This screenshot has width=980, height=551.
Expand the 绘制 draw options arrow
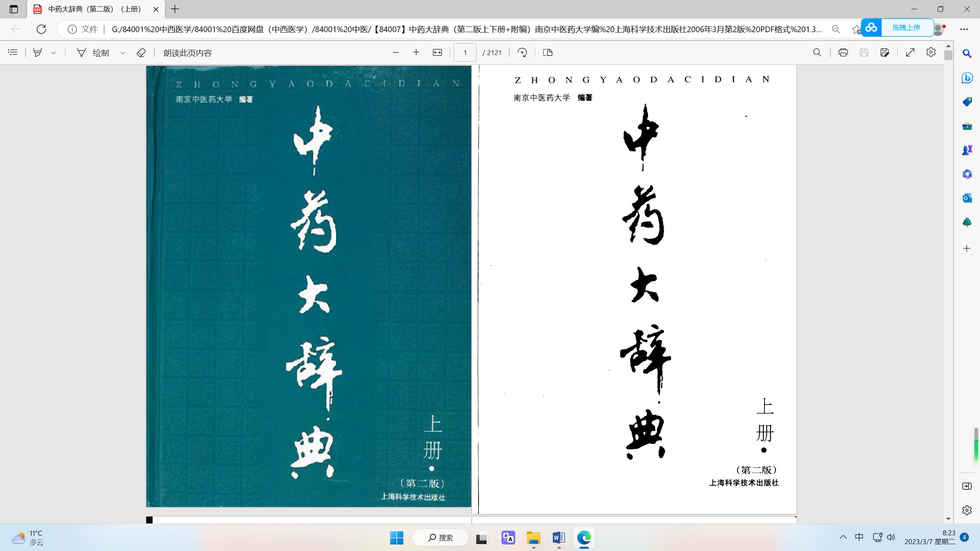pos(122,53)
